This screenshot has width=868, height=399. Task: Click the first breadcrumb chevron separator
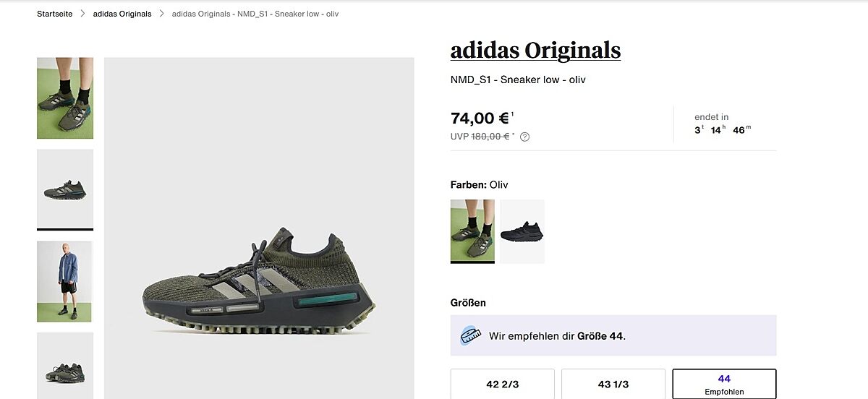pos(83,14)
